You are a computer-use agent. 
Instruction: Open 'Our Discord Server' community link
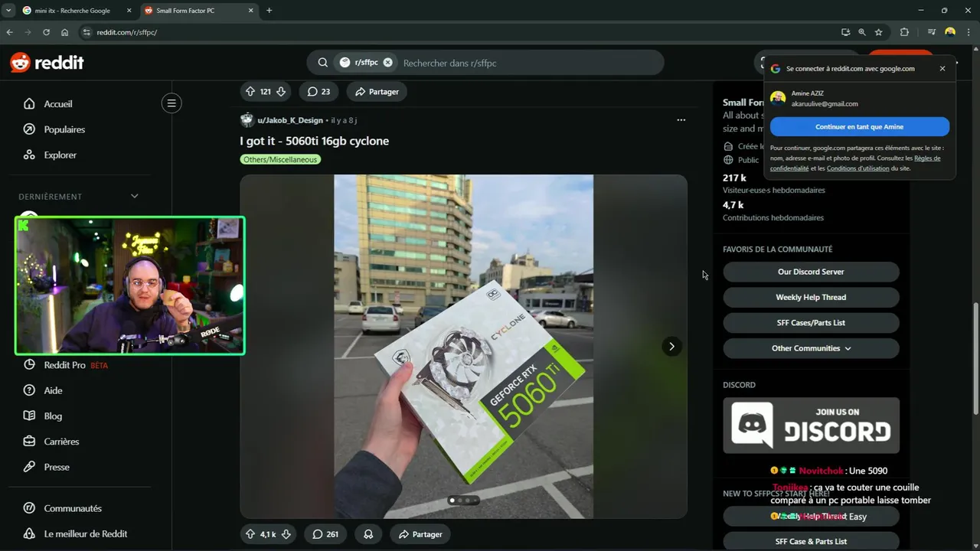click(x=811, y=272)
